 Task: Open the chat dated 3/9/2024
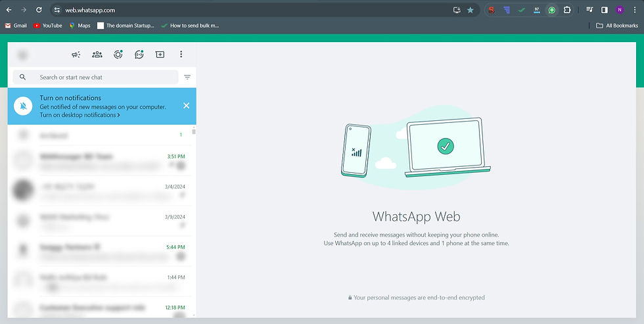(x=99, y=221)
